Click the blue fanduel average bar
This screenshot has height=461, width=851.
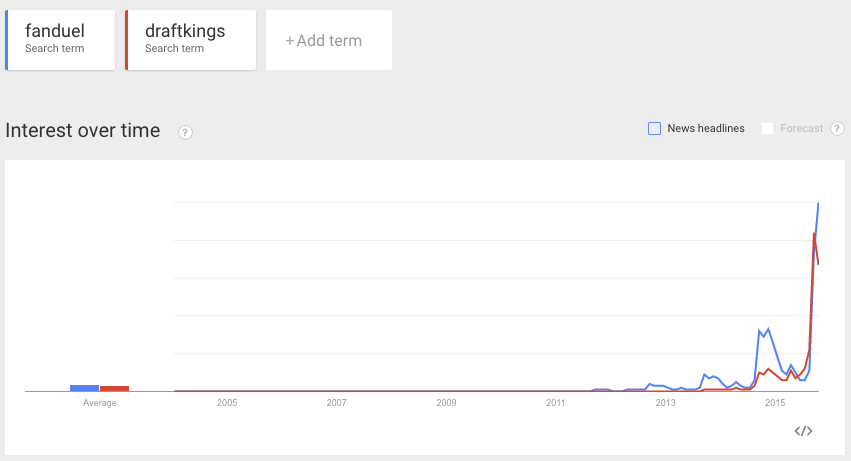(x=84, y=388)
